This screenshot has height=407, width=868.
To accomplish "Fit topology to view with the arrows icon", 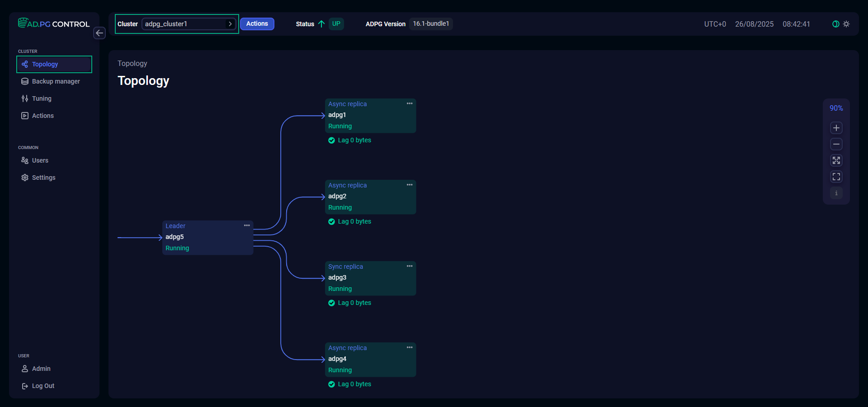I will click(x=836, y=160).
